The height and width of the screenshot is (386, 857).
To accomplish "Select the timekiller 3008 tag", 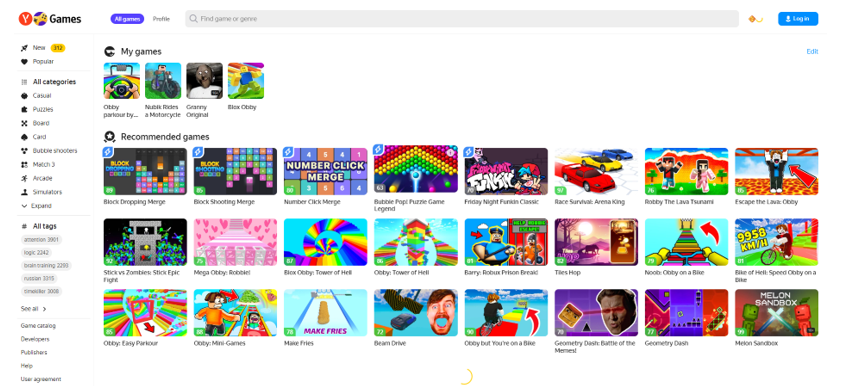I will tap(42, 292).
